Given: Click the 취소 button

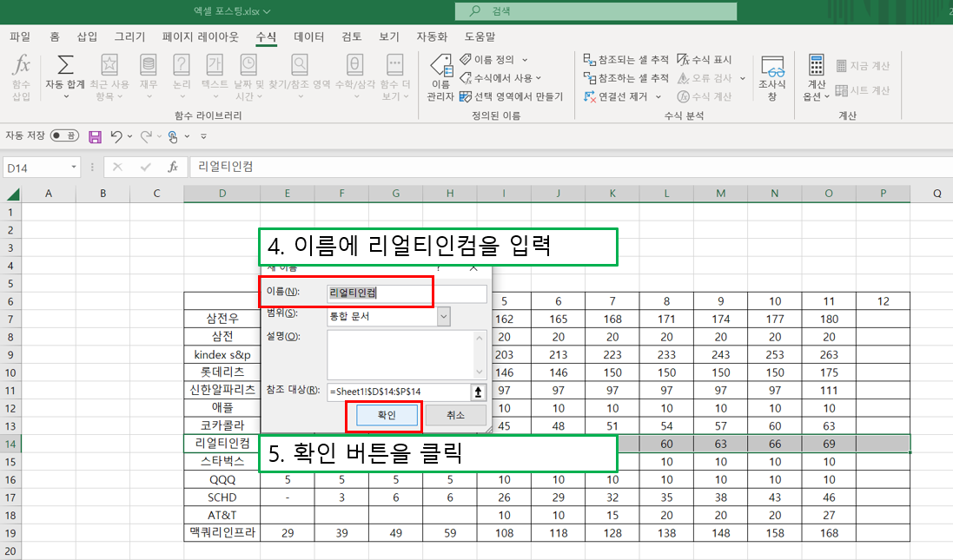Looking at the screenshot, I should [455, 416].
